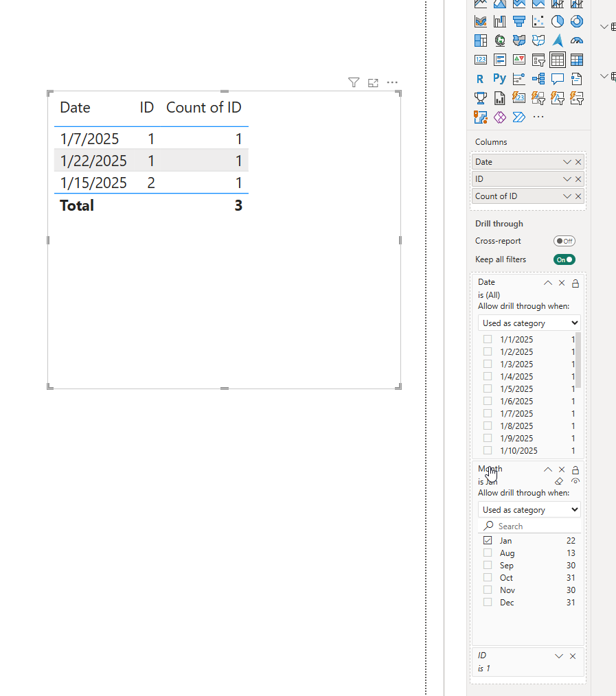Viewport: 616px width, 696px height.
Task: Open the filter icon on table visual header
Action: 354,82
